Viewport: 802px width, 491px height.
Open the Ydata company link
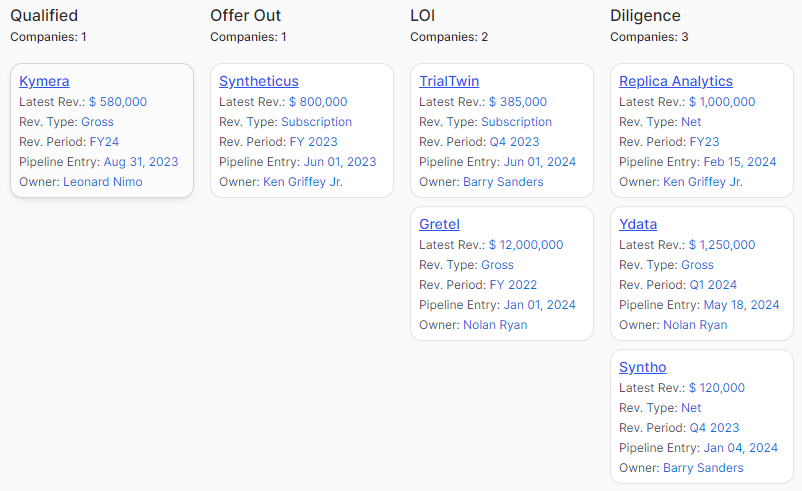point(638,225)
